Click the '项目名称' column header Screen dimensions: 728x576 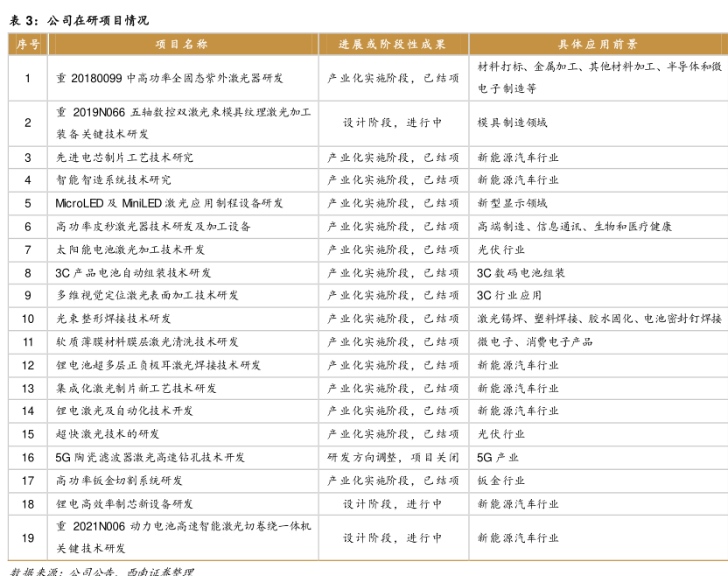tap(181, 45)
